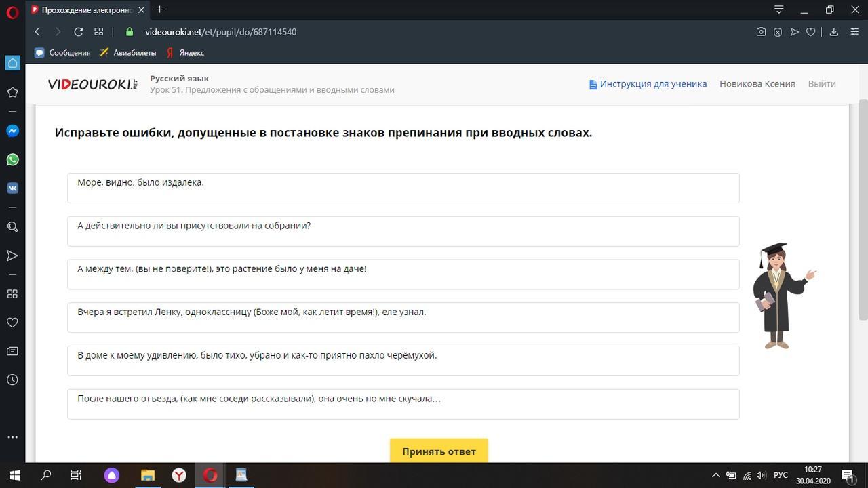Open the Авиабилеты bookmark

(127, 52)
